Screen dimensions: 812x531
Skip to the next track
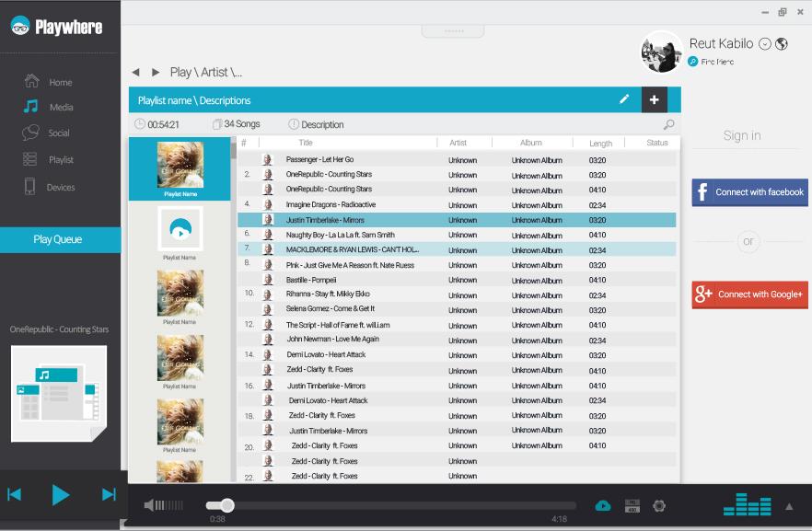[109, 495]
